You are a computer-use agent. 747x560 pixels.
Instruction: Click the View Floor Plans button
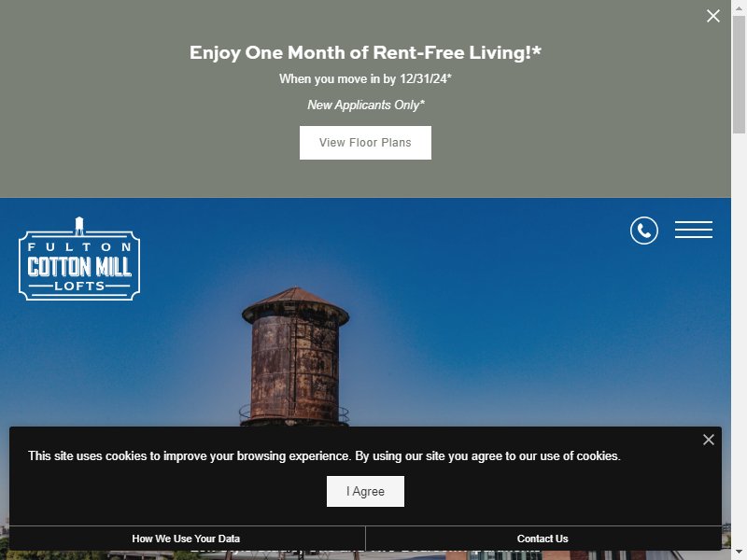tap(365, 143)
